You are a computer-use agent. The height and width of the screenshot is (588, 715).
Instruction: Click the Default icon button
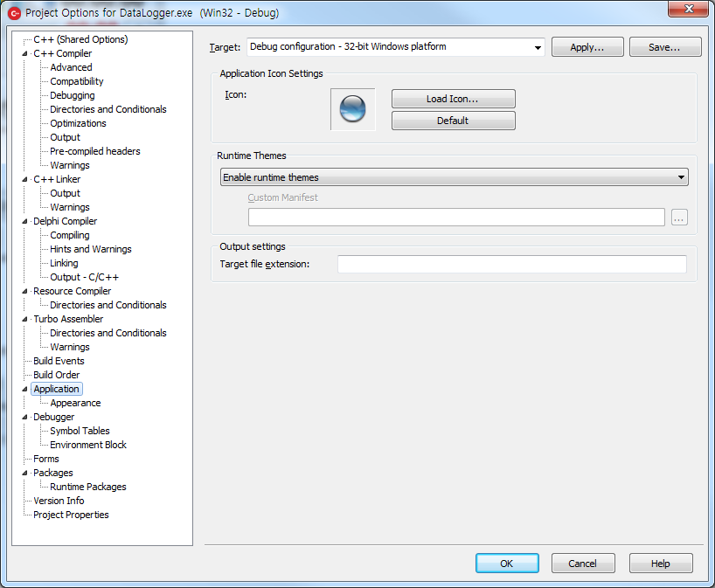(453, 121)
